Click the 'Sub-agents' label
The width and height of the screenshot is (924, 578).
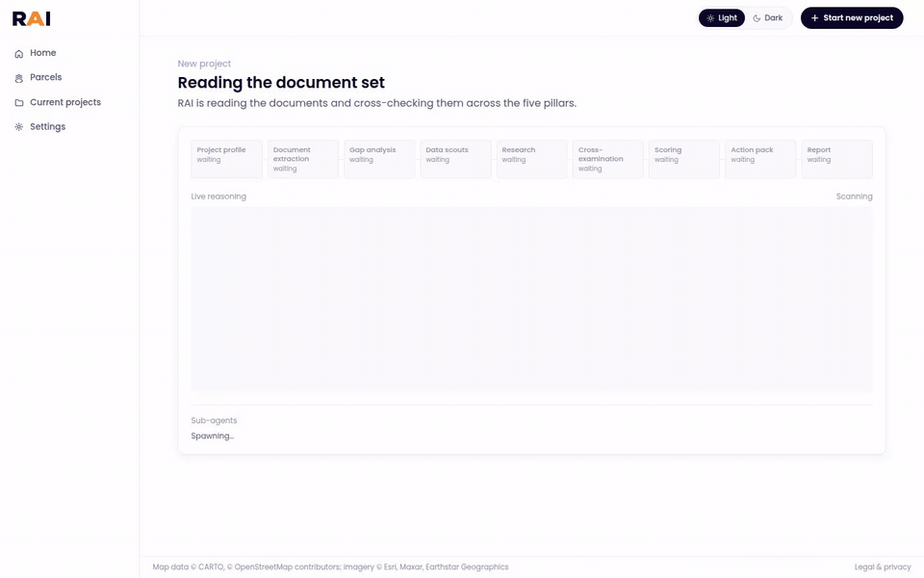pyautogui.click(x=214, y=421)
